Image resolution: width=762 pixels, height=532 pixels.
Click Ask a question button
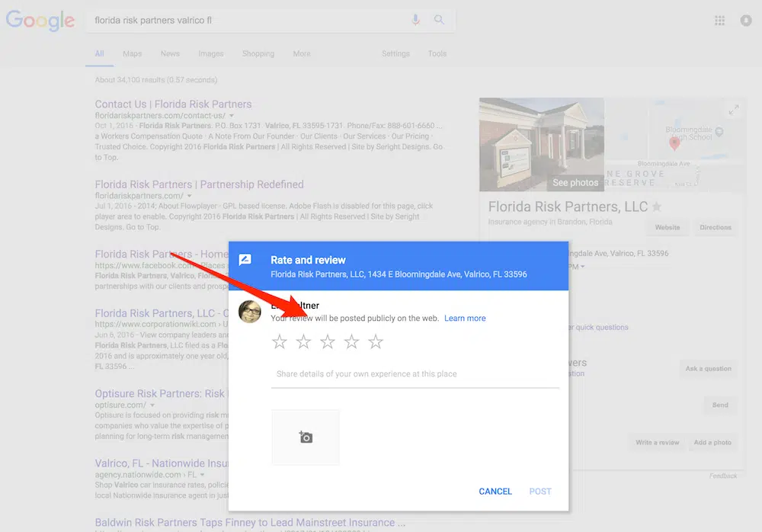pos(708,369)
